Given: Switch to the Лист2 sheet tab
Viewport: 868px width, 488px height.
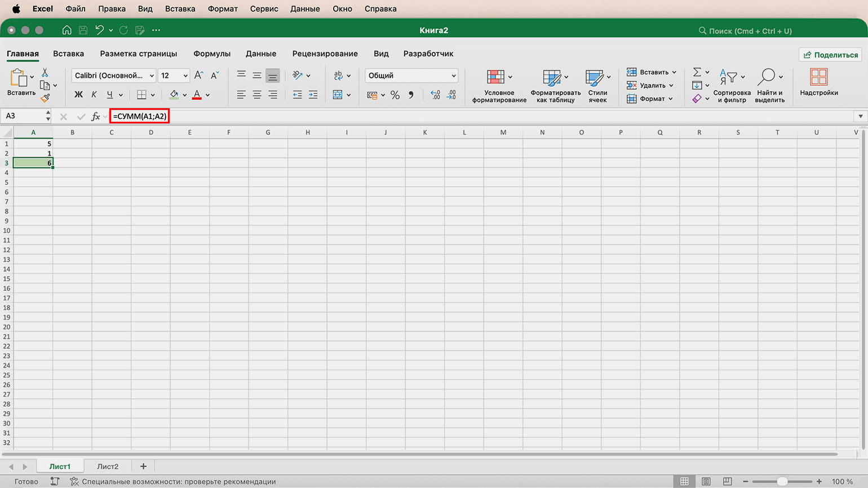Looking at the screenshot, I should 108,466.
